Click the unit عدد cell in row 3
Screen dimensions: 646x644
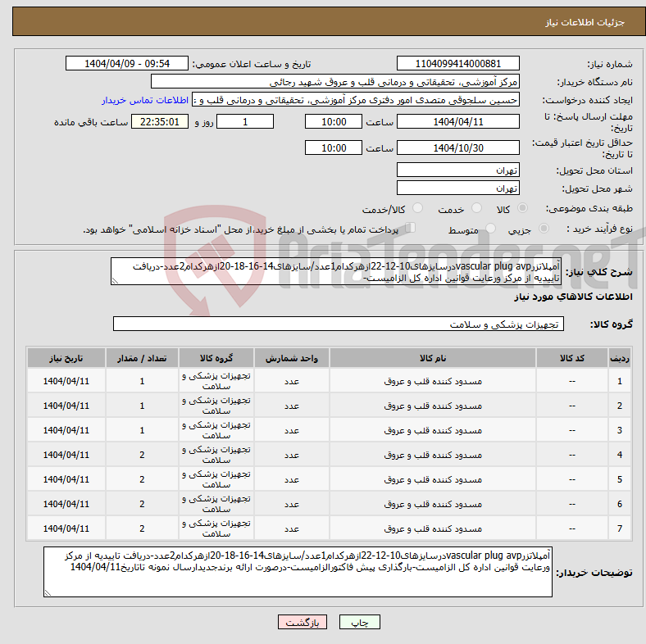(x=292, y=430)
